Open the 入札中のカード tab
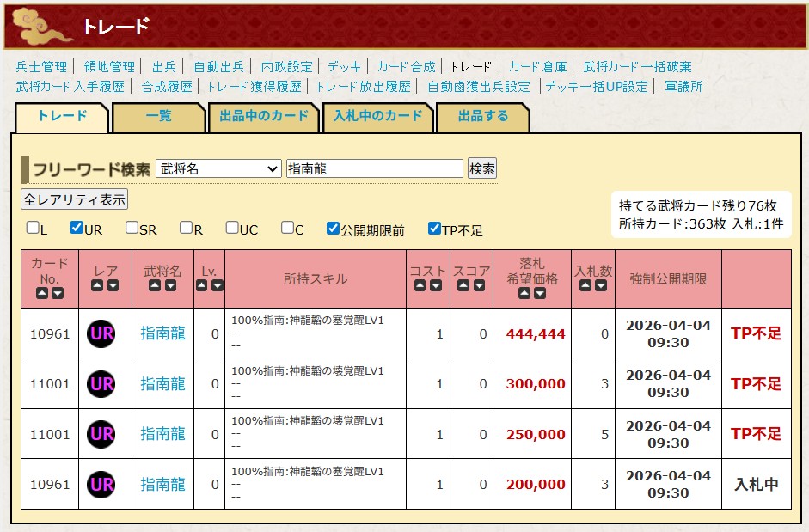 click(x=377, y=117)
